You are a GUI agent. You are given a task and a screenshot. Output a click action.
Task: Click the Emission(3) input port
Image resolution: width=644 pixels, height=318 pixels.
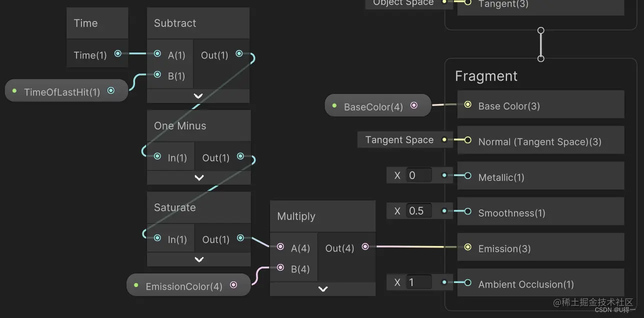[x=467, y=247]
